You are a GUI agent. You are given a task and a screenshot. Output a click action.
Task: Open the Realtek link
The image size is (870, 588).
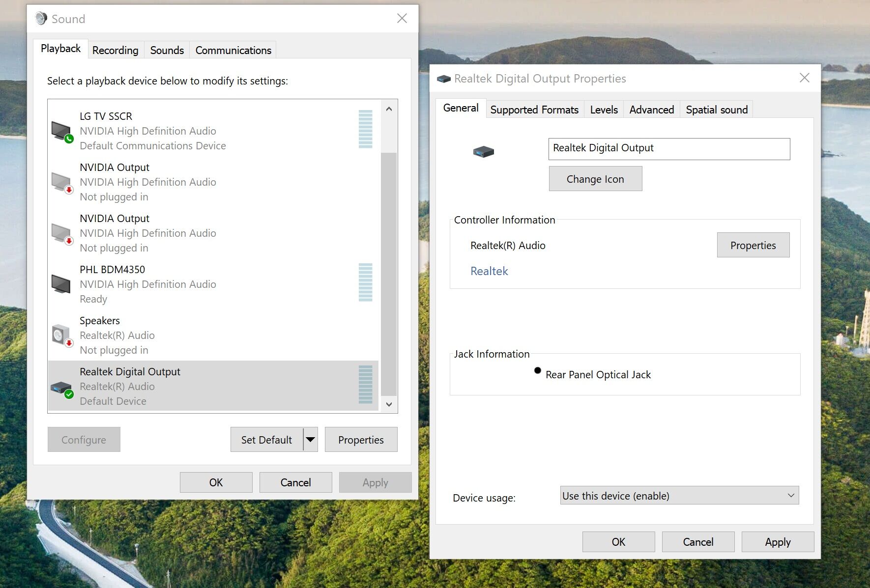click(x=489, y=271)
